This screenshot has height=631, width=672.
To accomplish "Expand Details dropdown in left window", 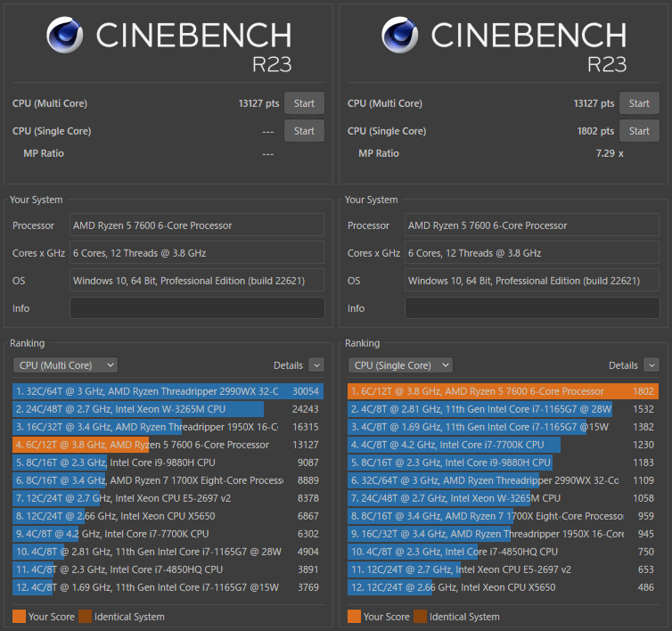I will click(316, 365).
